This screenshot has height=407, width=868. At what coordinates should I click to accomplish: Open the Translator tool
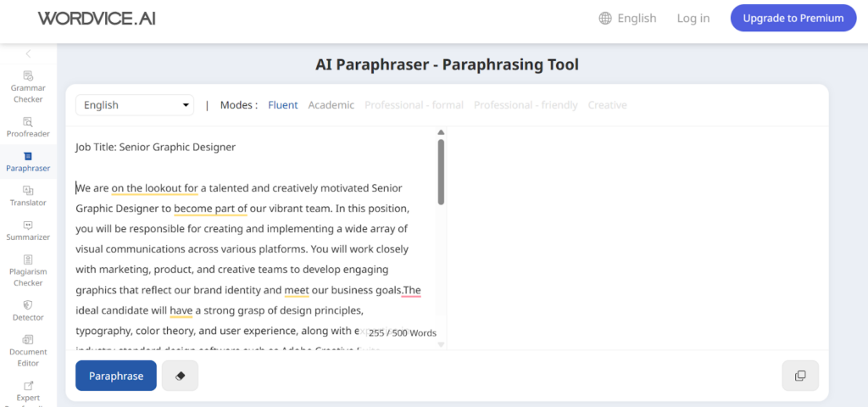point(28,196)
